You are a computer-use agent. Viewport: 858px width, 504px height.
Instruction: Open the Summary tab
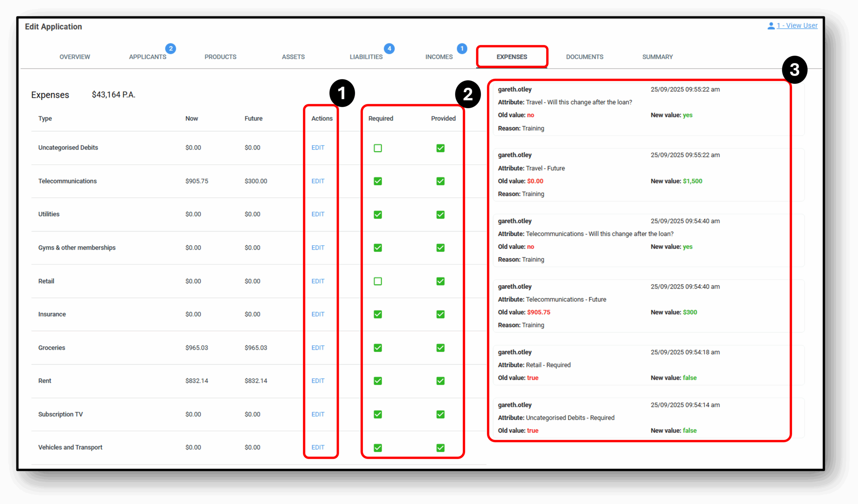pos(657,57)
